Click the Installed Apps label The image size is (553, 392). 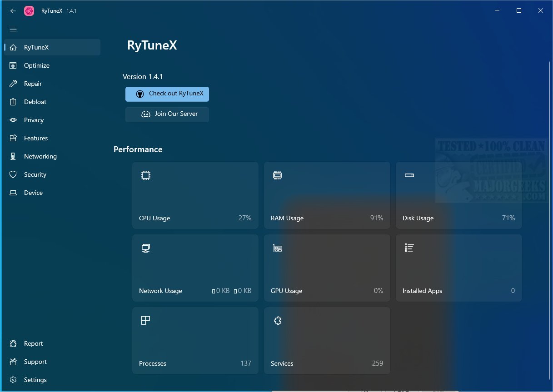tap(422, 291)
